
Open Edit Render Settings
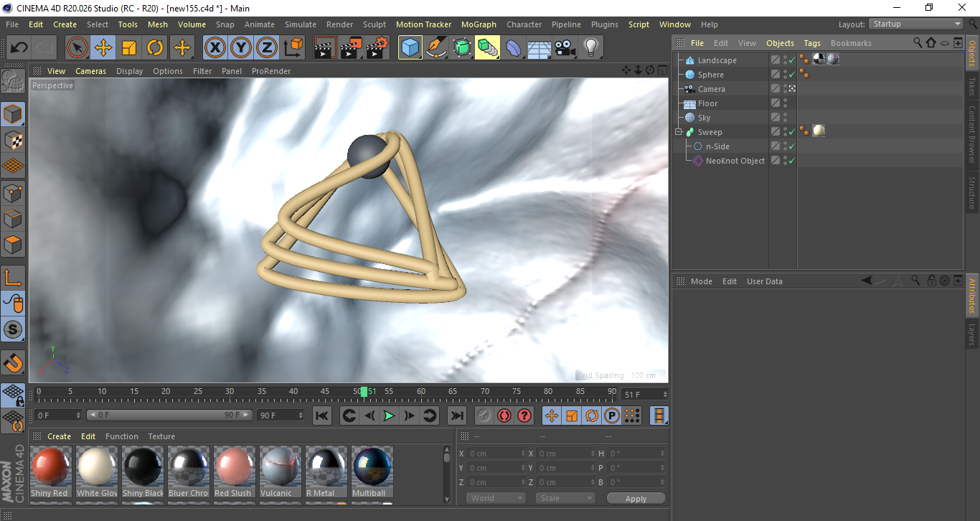[x=377, y=48]
